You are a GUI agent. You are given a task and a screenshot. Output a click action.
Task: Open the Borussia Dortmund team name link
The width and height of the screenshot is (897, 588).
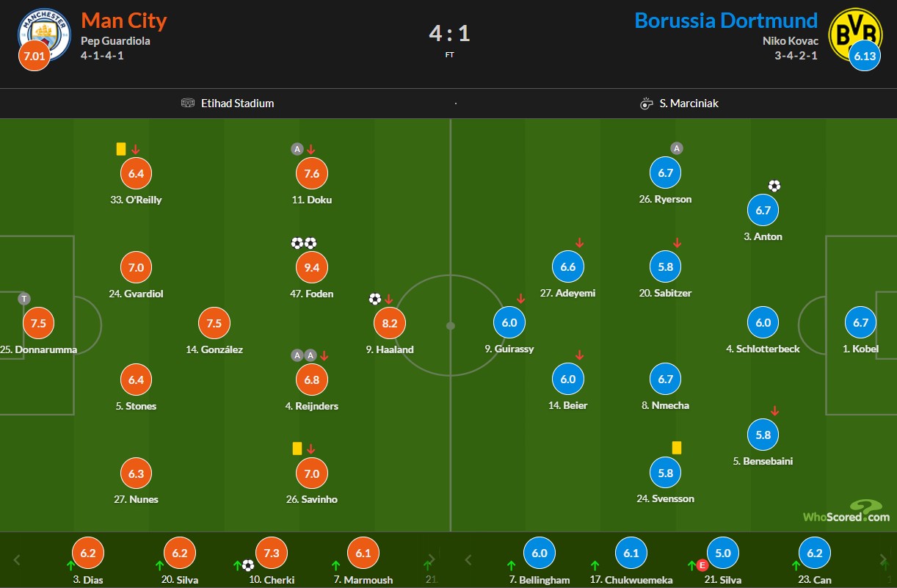coord(725,20)
